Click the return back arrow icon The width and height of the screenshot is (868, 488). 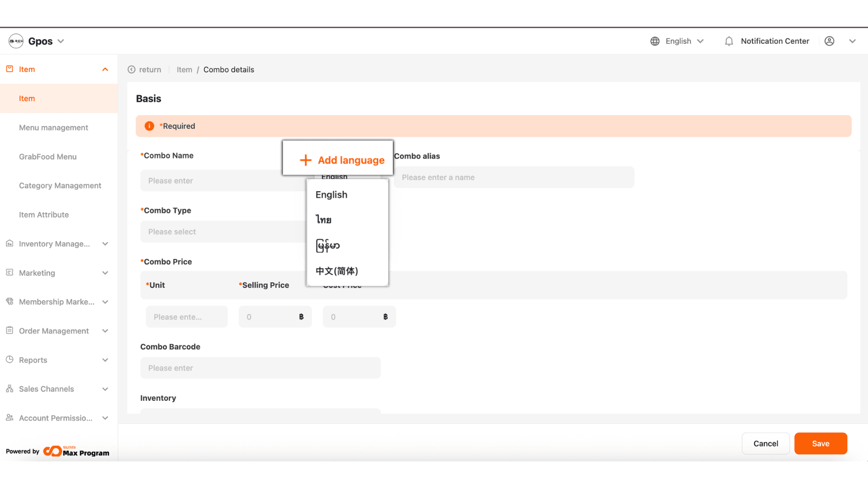(x=132, y=70)
